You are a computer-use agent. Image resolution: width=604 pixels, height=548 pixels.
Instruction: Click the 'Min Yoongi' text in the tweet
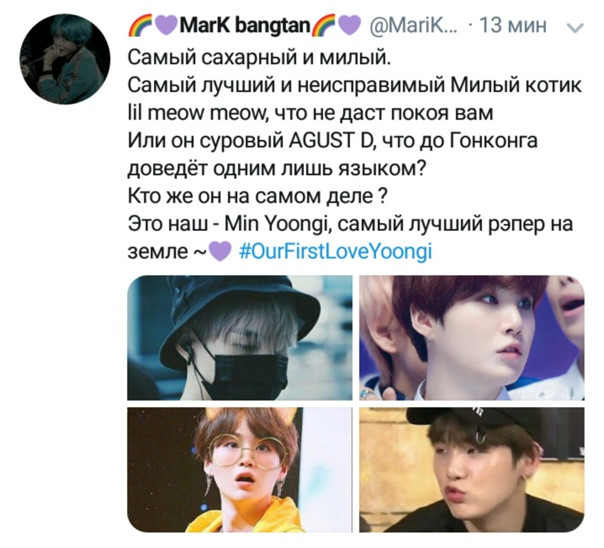275,224
